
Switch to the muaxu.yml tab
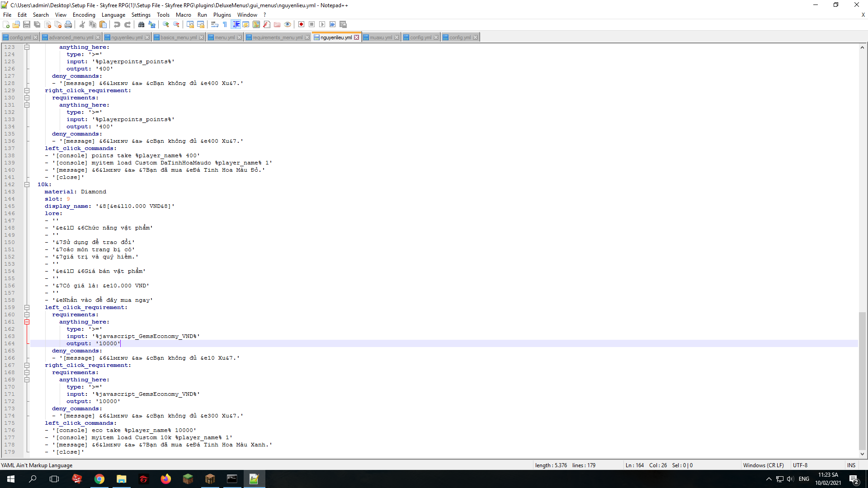coord(380,38)
